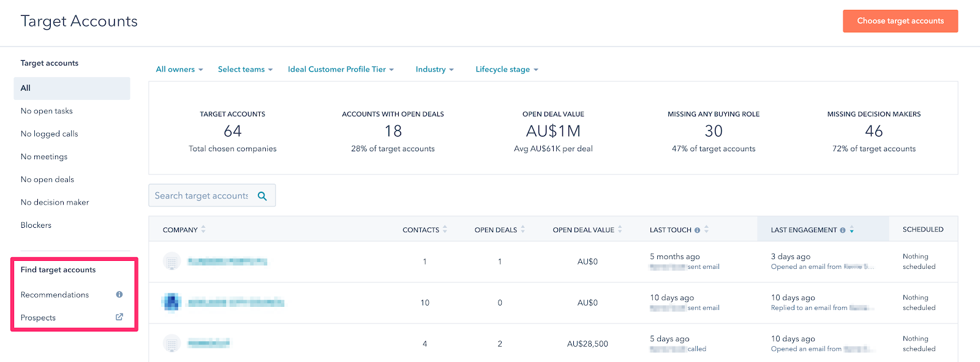
Task: Sort by Contacts column arrows
Action: pyautogui.click(x=445, y=230)
